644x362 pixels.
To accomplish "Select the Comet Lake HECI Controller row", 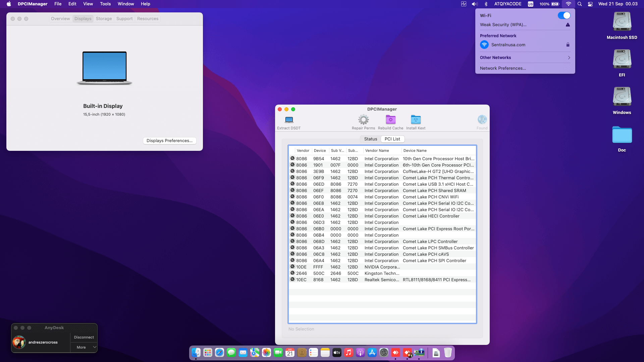I will pyautogui.click(x=382, y=216).
